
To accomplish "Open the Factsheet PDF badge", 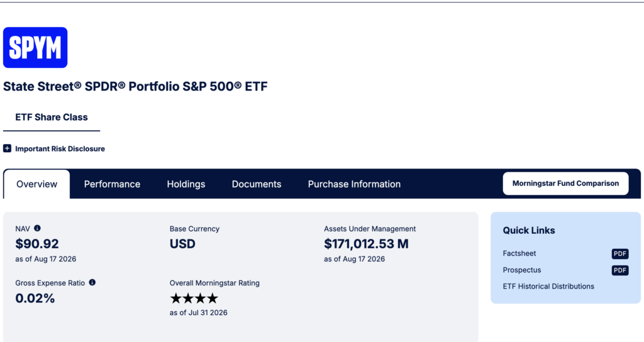I will pyautogui.click(x=619, y=254).
